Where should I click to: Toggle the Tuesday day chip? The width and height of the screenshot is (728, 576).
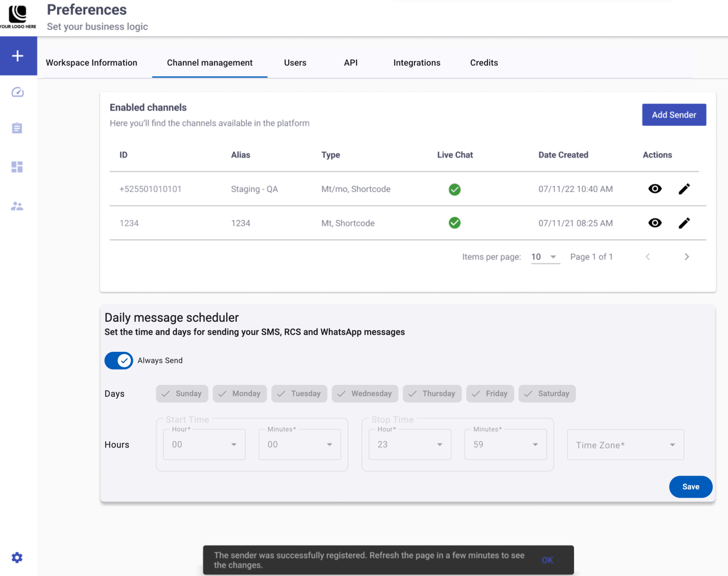pos(299,394)
